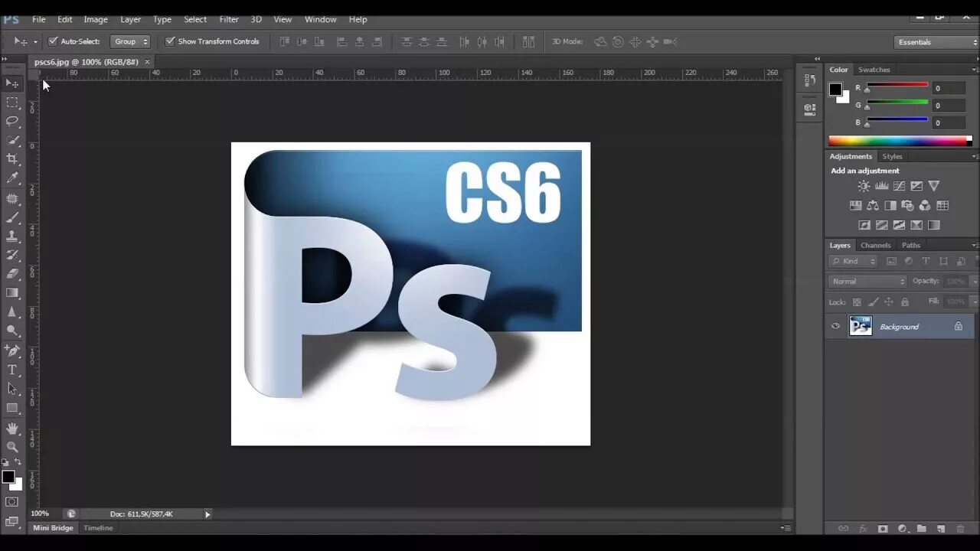The image size is (980, 551).
Task: Select the Lasso tool
Action: click(x=12, y=121)
